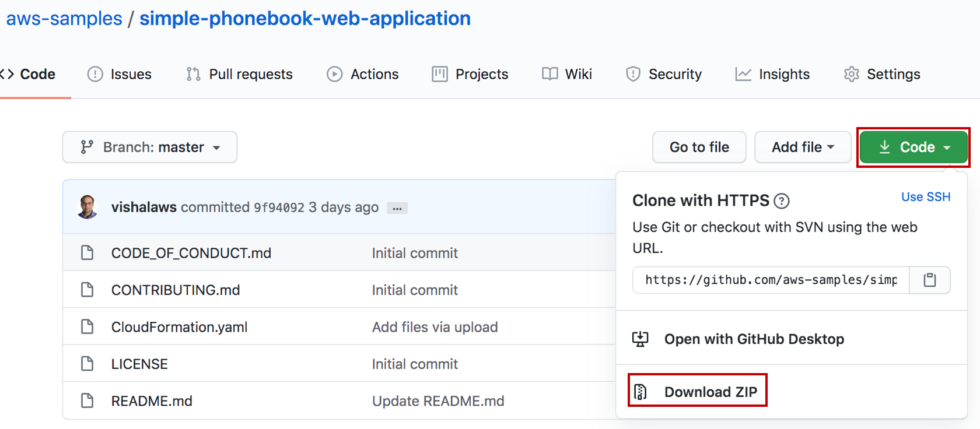Open the Issues tab
Image resolution: width=980 pixels, height=429 pixels.
[120, 74]
